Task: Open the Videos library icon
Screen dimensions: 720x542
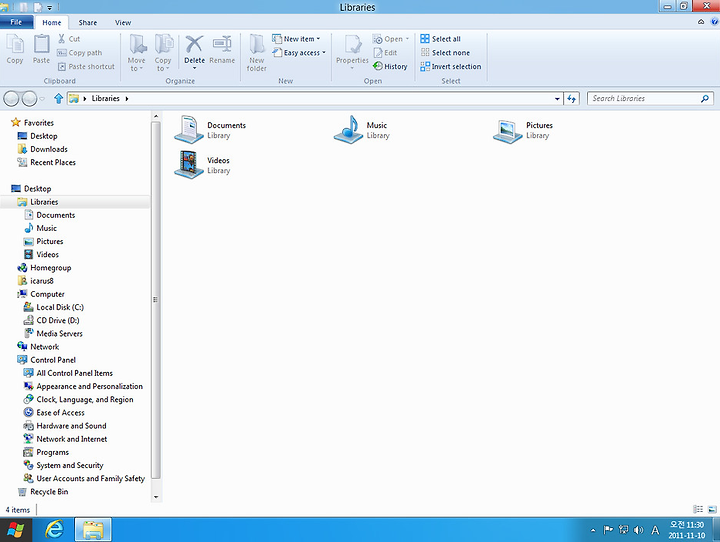Action: tap(189, 164)
